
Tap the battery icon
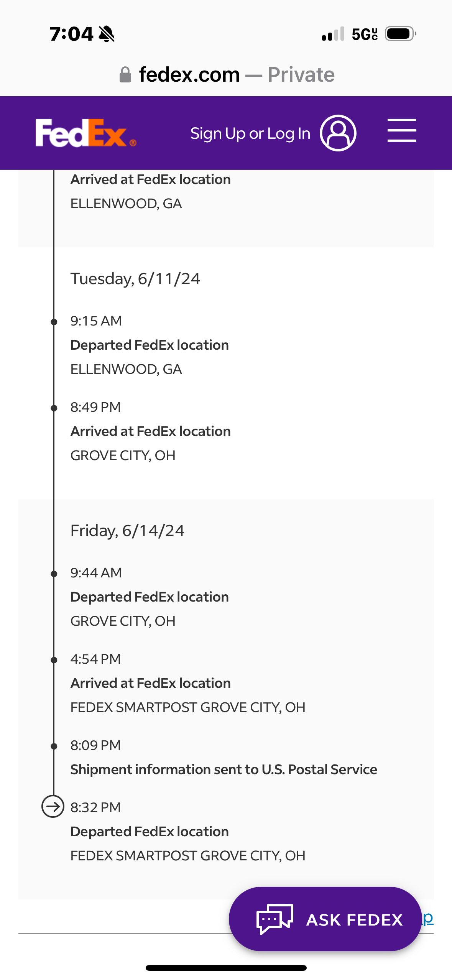click(x=400, y=34)
